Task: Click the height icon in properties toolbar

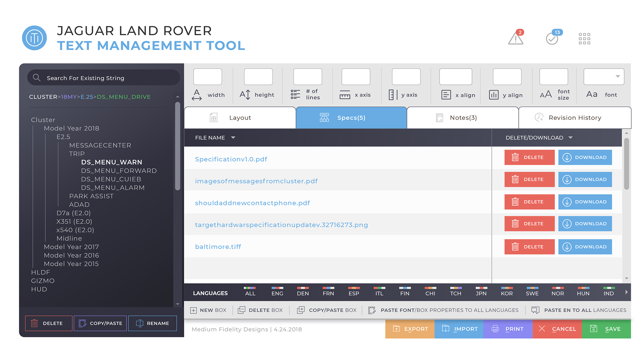Action: pos(245,95)
